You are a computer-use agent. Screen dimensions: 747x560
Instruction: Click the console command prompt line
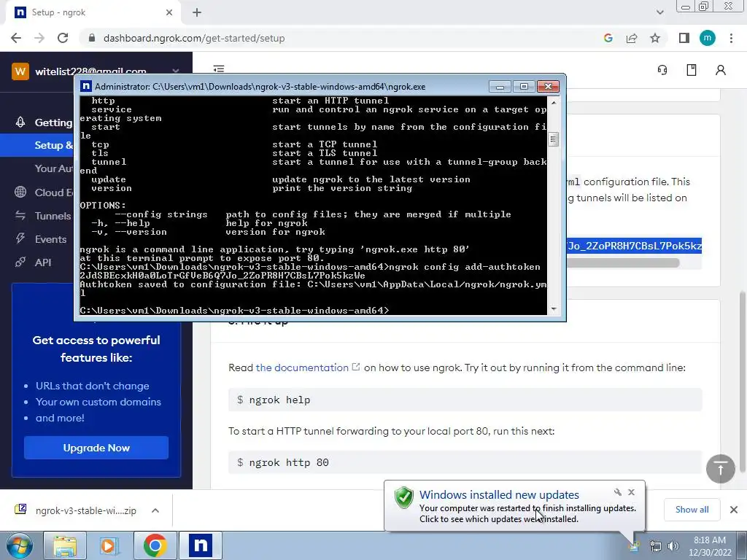pyautogui.click(x=234, y=311)
